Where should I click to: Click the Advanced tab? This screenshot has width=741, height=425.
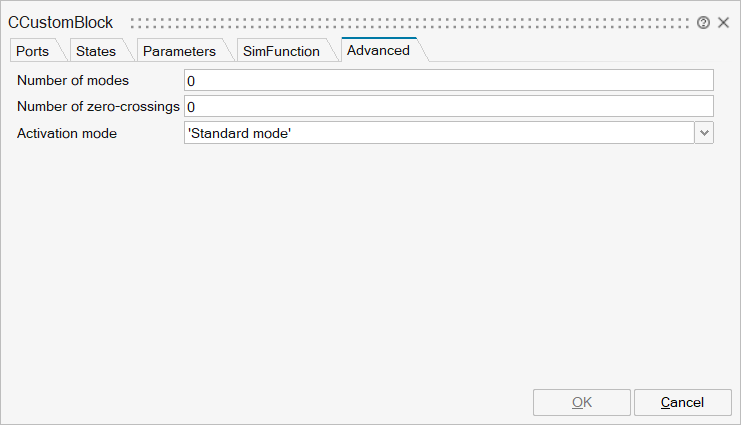point(378,50)
